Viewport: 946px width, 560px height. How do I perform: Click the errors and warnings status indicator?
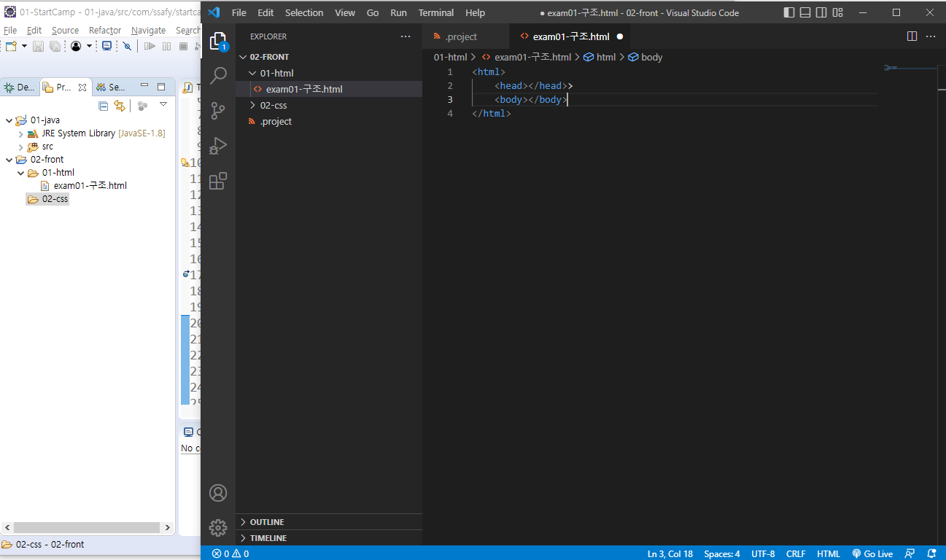(230, 553)
